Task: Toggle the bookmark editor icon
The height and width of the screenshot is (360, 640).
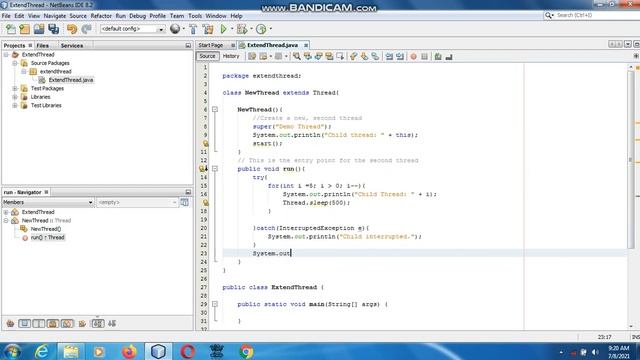Action: 375,57
